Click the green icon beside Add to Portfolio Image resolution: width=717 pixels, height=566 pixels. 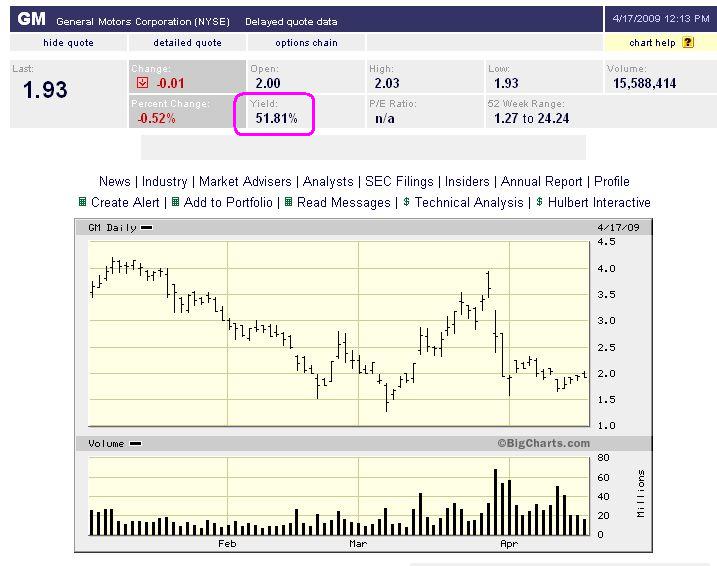[175, 202]
